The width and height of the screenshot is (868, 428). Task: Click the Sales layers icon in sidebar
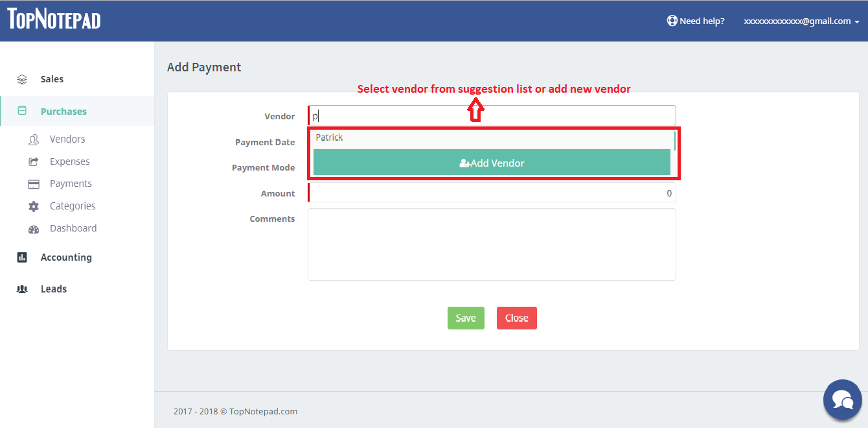click(22, 79)
